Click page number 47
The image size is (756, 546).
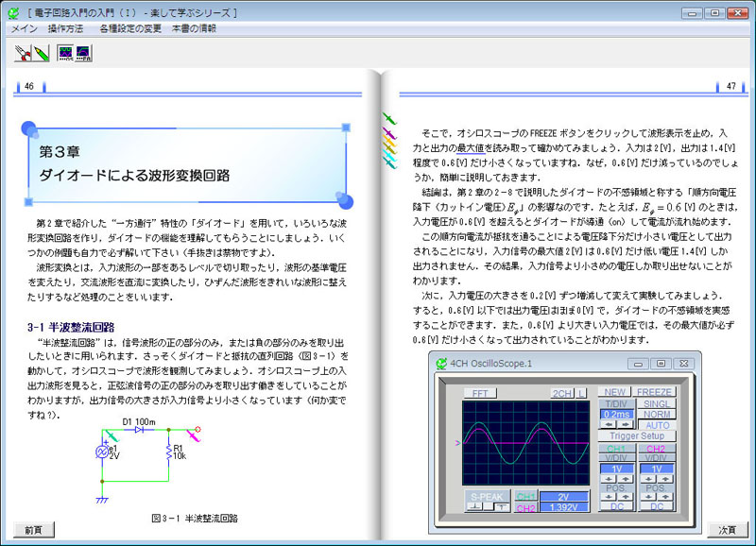click(731, 86)
